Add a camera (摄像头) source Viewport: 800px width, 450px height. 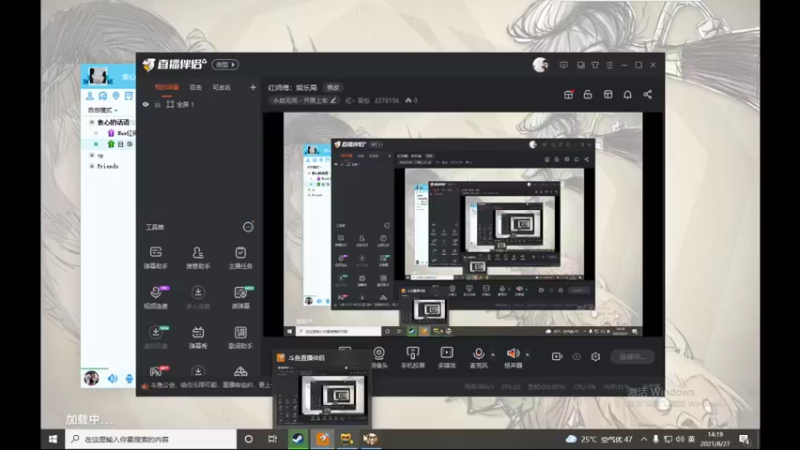click(x=379, y=357)
